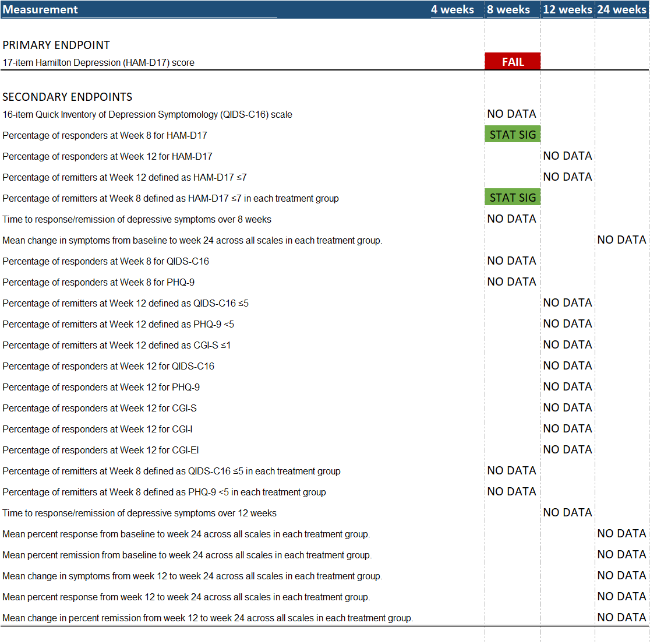Click NO DATA for responders Week 12 HAM-D17
The width and height of the screenshot is (650, 644).
point(567,156)
